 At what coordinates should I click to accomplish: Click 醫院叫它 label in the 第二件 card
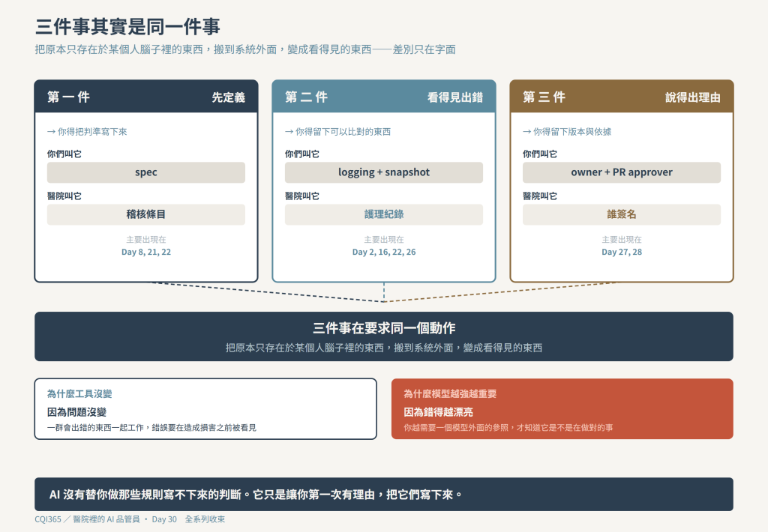click(302, 196)
